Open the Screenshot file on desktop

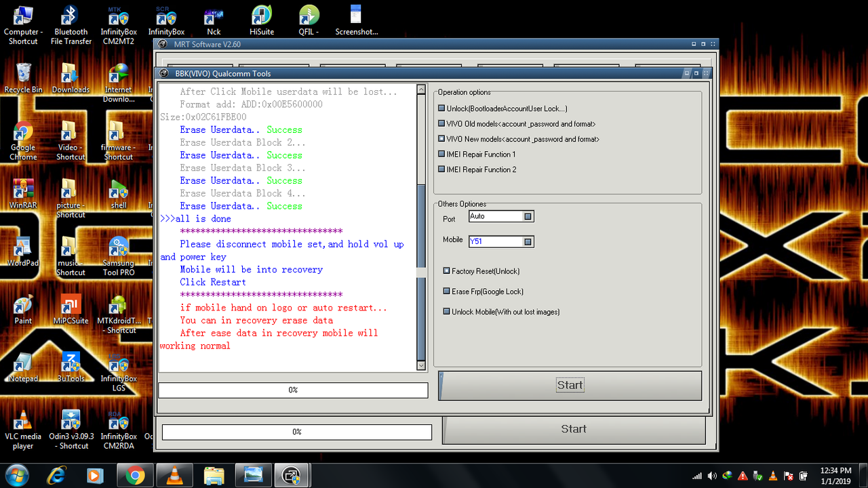(x=356, y=22)
